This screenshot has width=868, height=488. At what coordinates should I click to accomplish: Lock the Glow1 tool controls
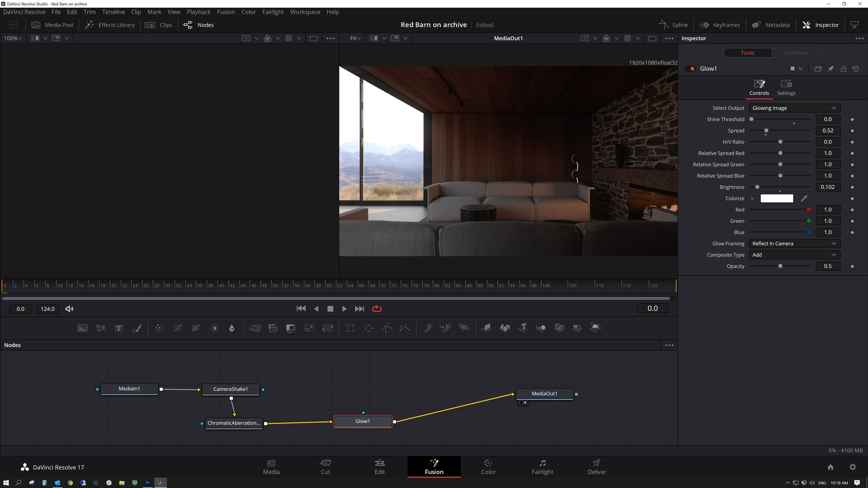(x=843, y=69)
